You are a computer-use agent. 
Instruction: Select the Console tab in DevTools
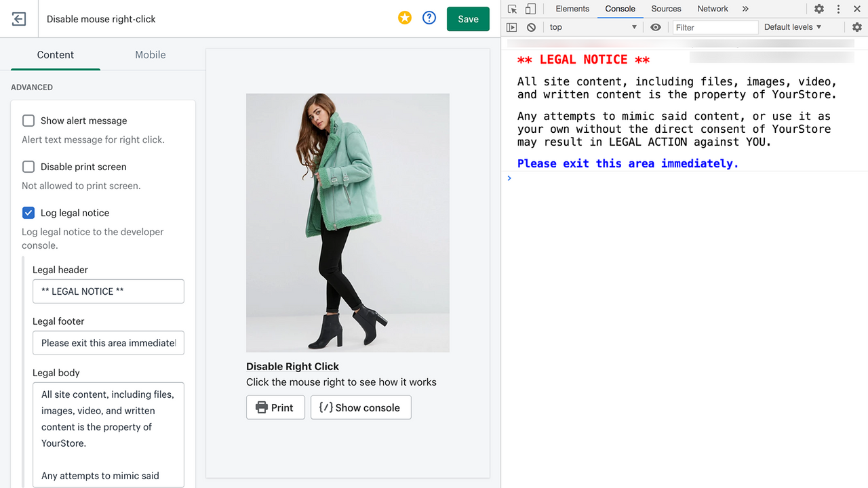click(620, 9)
